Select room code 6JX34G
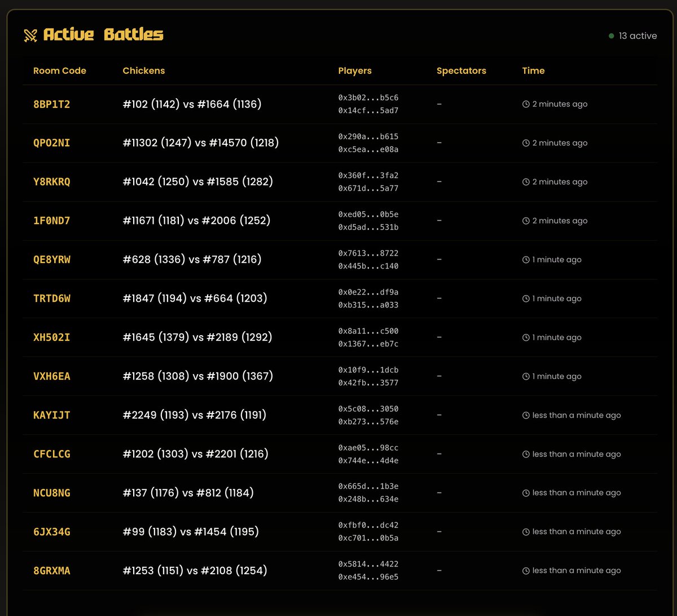The height and width of the screenshot is (616, 677). (52, 532)
